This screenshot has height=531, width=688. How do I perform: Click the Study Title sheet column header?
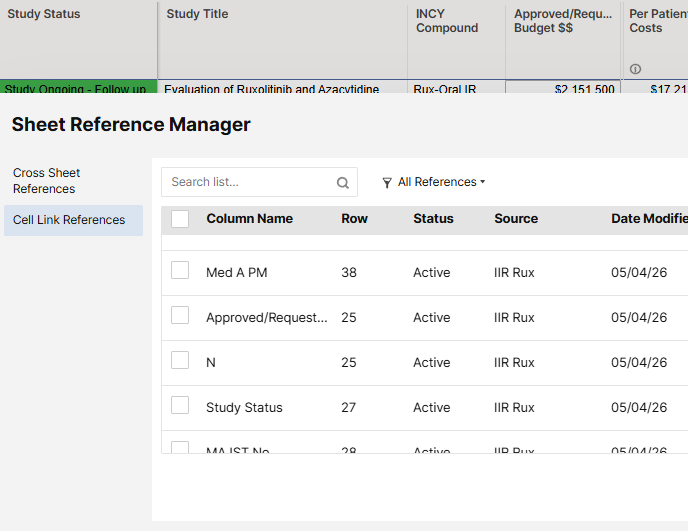[x=283, y=40]
